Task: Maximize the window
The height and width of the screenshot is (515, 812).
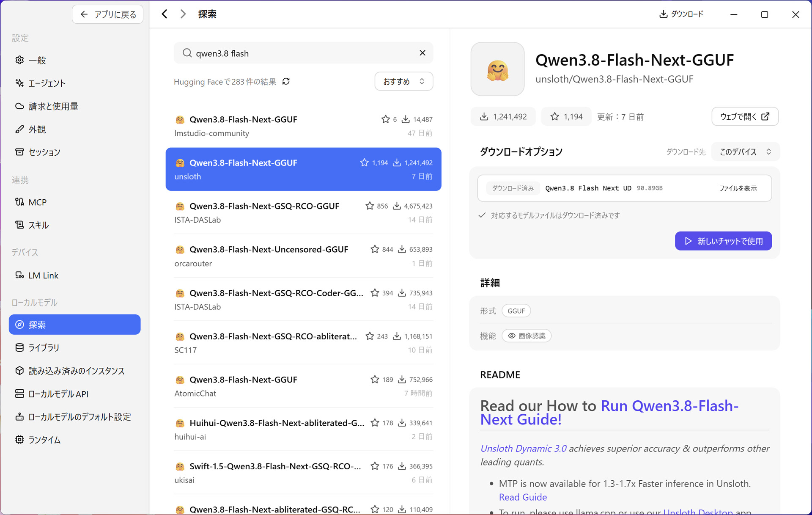Action: pyautogui.click(x=765, y=14)
